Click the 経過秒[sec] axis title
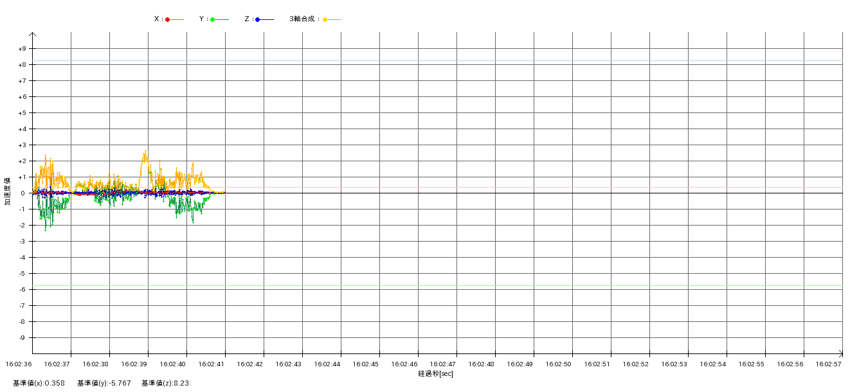The width and height of the screenshot is (868, 392). pos(435,373)
